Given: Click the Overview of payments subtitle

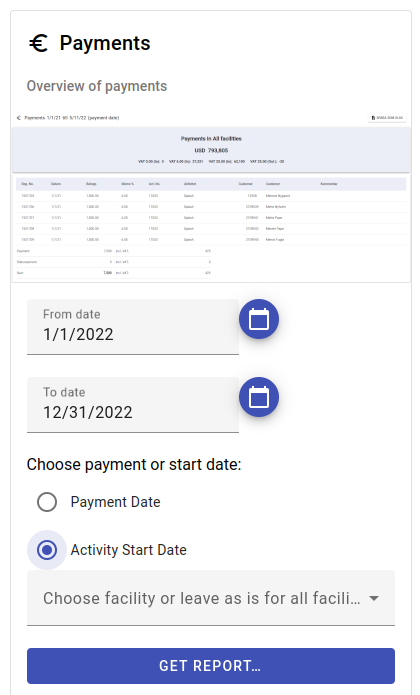Looking at the screenshot, I should pos(97,86).
